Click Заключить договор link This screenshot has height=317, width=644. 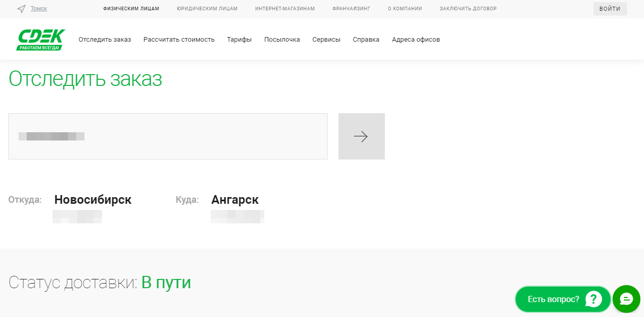(x=468, y=9)
